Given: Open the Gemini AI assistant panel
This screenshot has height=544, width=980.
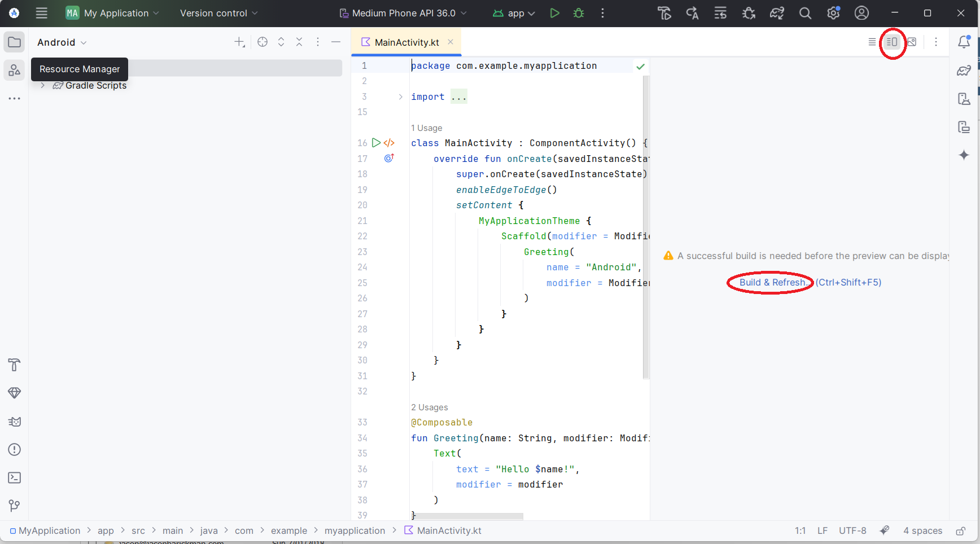Looking at the screenshot, I should pos(964,155).
